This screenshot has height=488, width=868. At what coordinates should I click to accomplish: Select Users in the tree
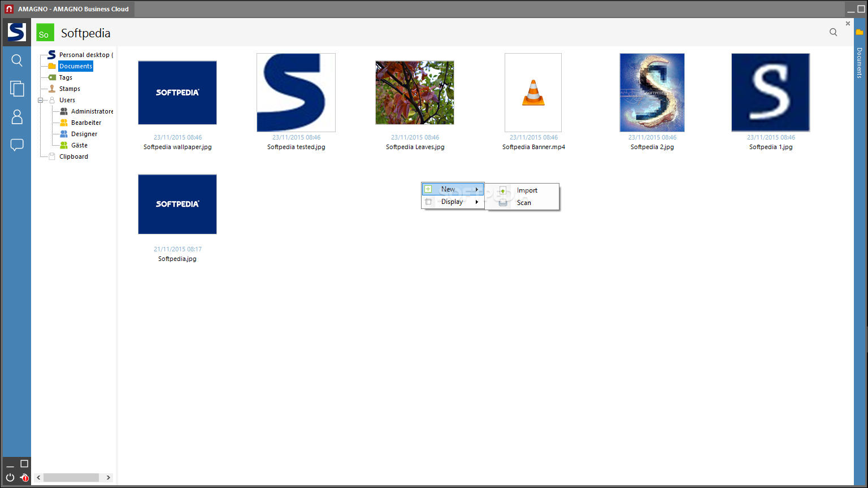[x=67, y=100]
